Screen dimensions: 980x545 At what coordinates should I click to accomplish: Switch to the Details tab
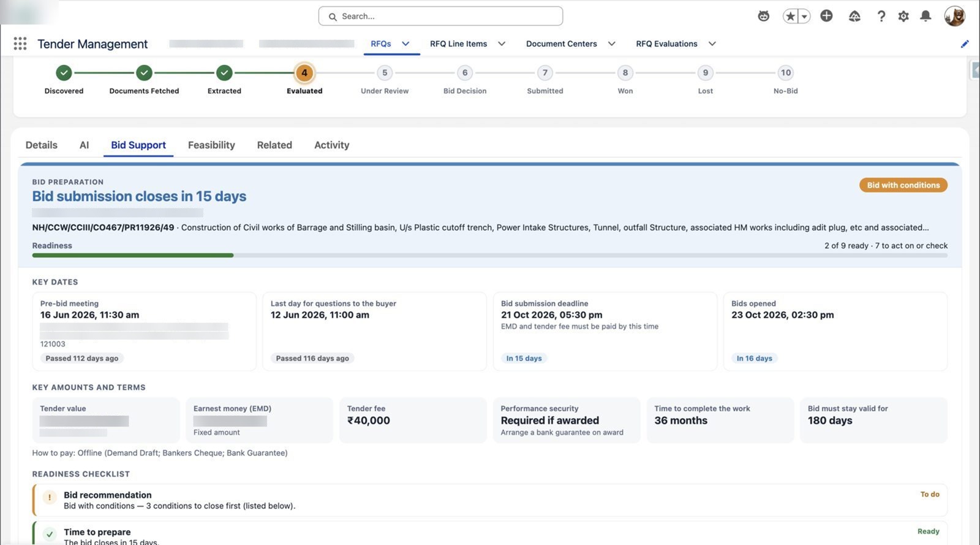click(42, 145)
